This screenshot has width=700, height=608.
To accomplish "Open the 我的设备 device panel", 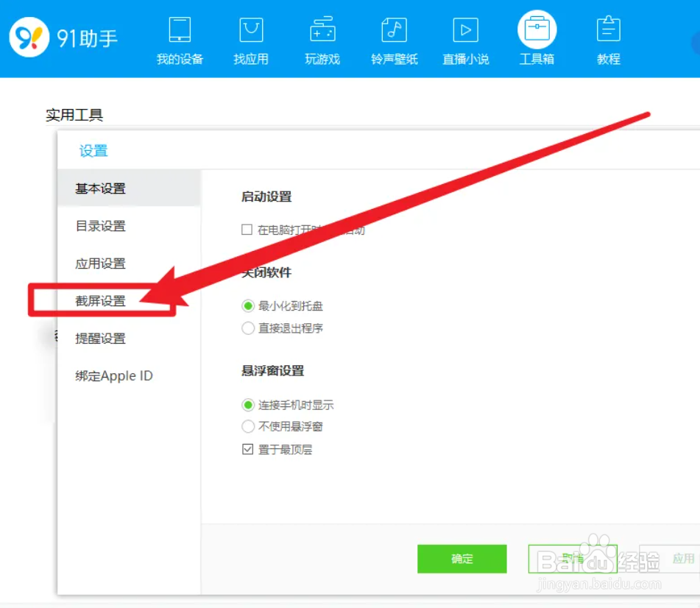I will pos(179,37).
